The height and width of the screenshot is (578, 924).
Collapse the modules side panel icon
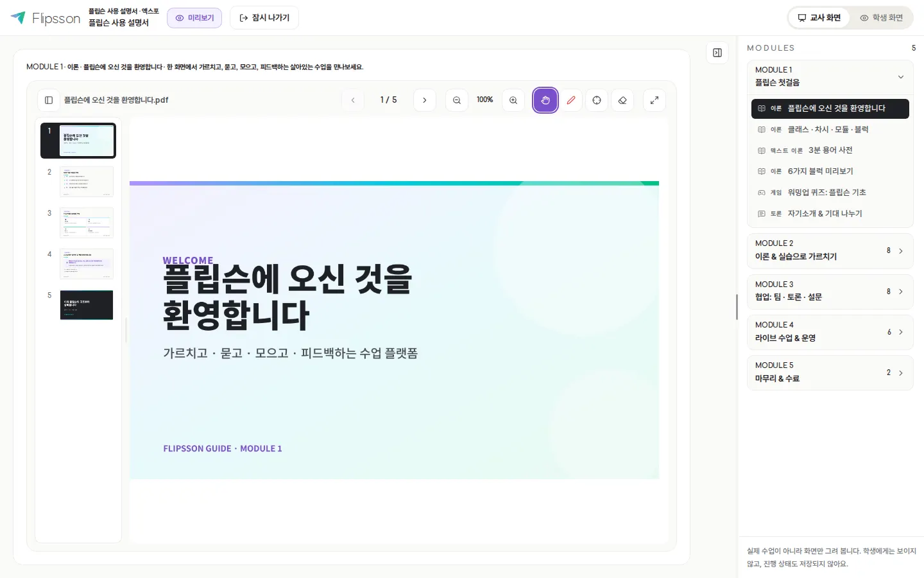click(717, 53)
